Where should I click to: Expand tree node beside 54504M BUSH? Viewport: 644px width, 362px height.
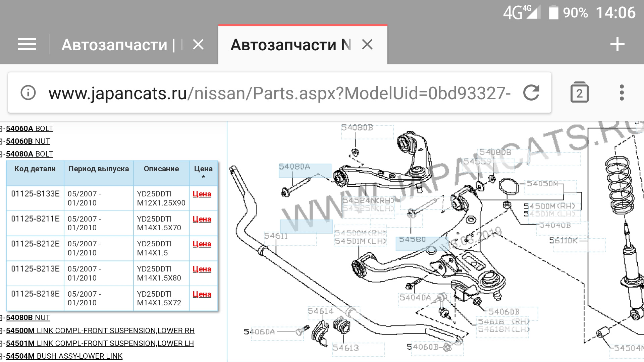(1, 356)
